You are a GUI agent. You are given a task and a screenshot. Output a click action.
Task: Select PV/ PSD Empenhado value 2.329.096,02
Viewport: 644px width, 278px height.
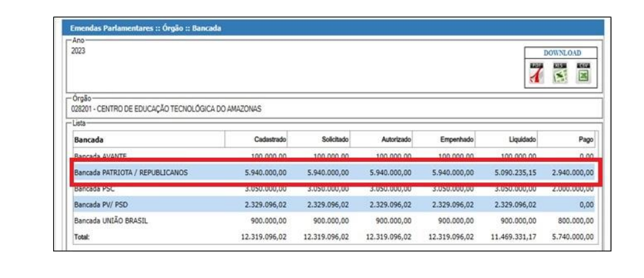tap(453, 205)
